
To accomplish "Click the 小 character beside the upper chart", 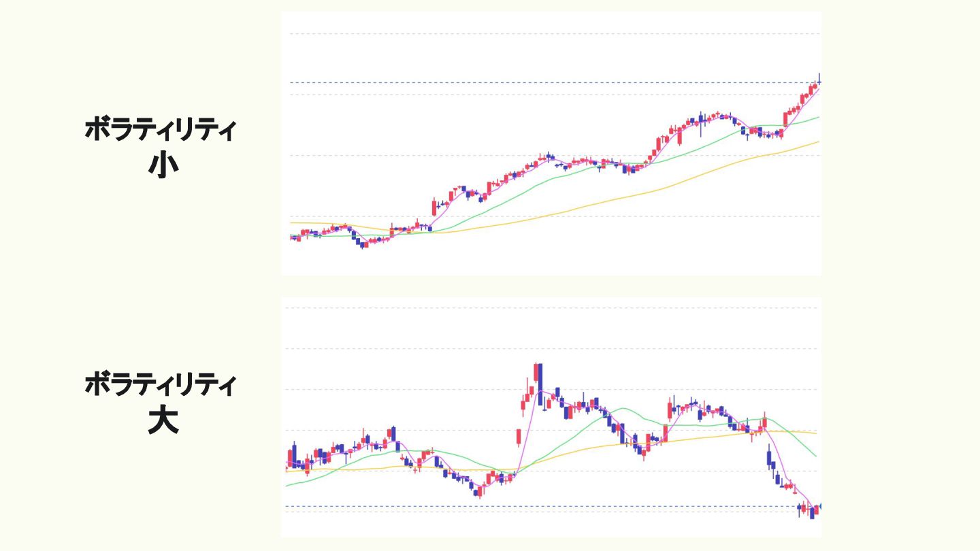I will (x=163, y=164).
